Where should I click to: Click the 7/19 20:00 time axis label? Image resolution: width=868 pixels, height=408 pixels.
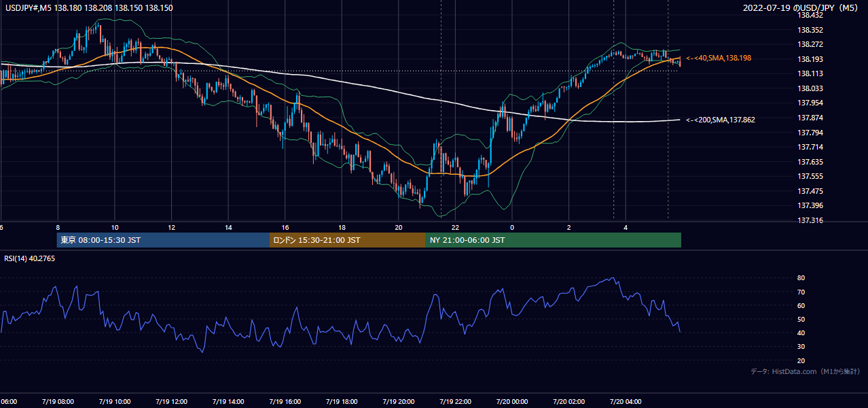point(398,402)
